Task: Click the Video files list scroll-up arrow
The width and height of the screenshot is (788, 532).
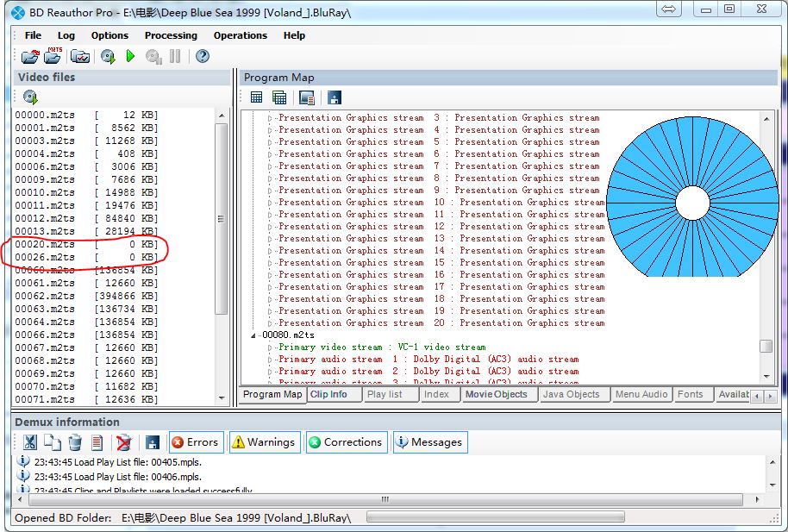Action: [222, 116]
